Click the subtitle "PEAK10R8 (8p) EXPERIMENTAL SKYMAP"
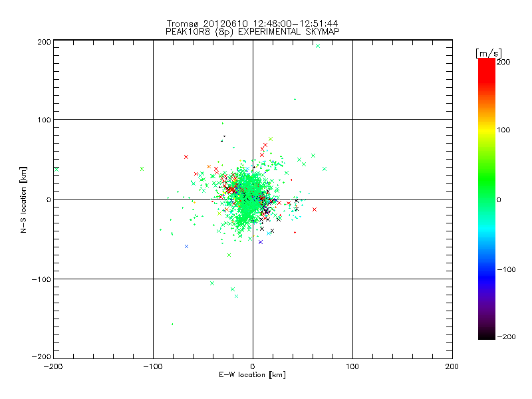Screen dimensions: 532x399 click(252, 31)
